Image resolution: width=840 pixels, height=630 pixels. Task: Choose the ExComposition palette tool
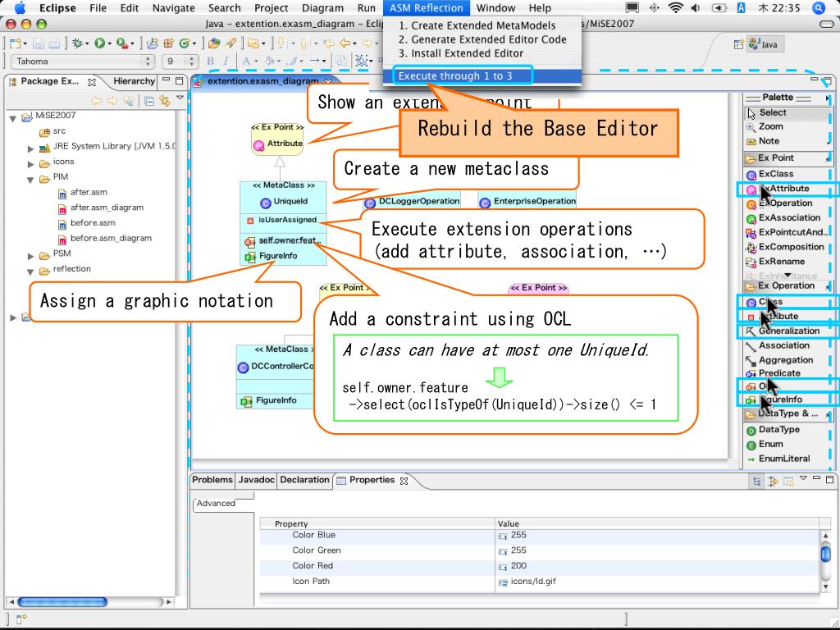[x=790, y=247]
